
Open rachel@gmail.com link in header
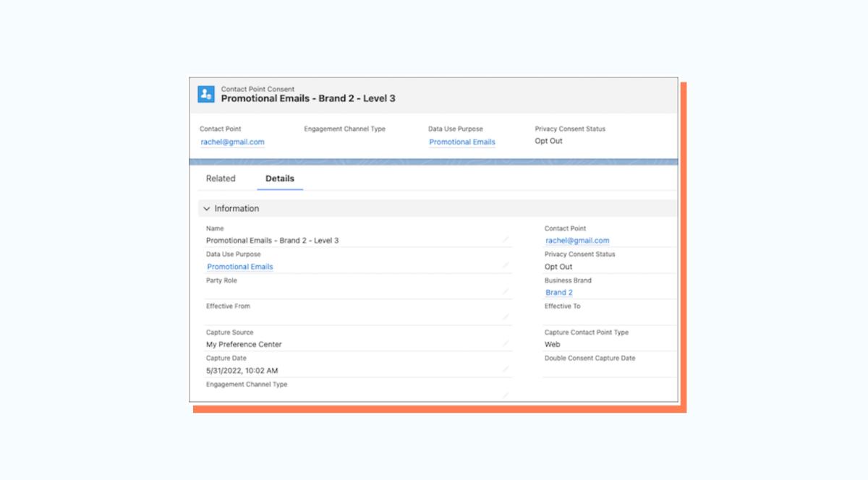[x=232, y=142]
